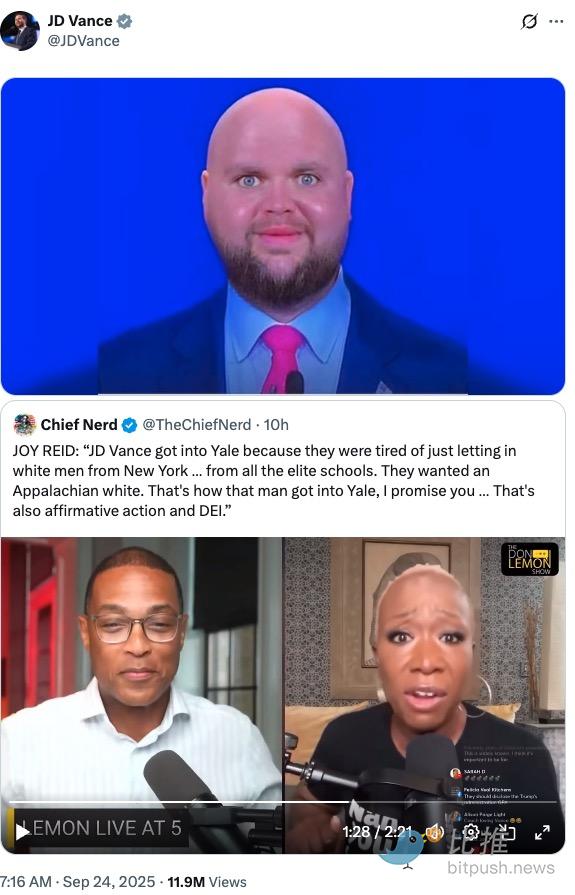Click Chief Nerd's verified checkmark badge

click(130, 425)
